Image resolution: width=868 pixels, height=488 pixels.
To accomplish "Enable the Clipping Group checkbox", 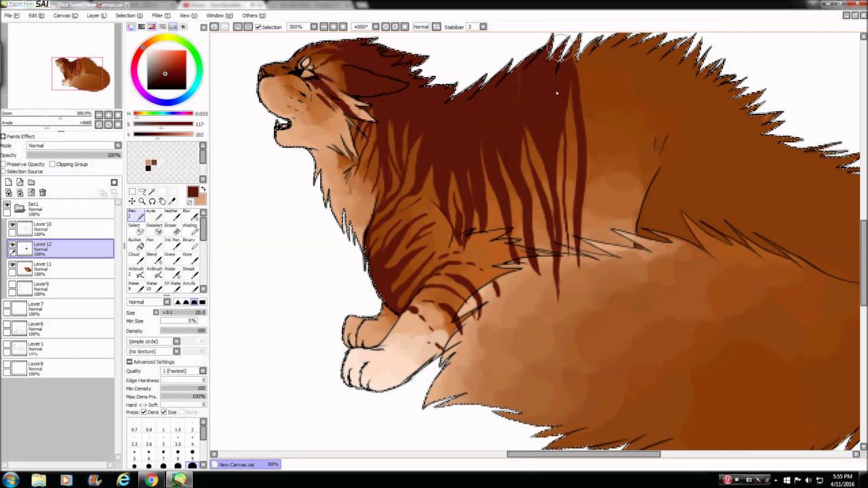I will click(52, 164).
